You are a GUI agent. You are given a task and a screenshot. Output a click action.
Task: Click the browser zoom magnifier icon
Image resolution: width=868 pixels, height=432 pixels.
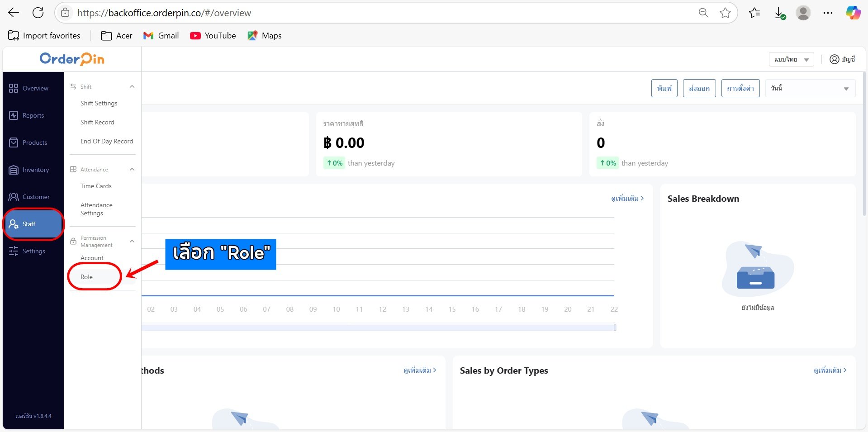pos(703,13)
